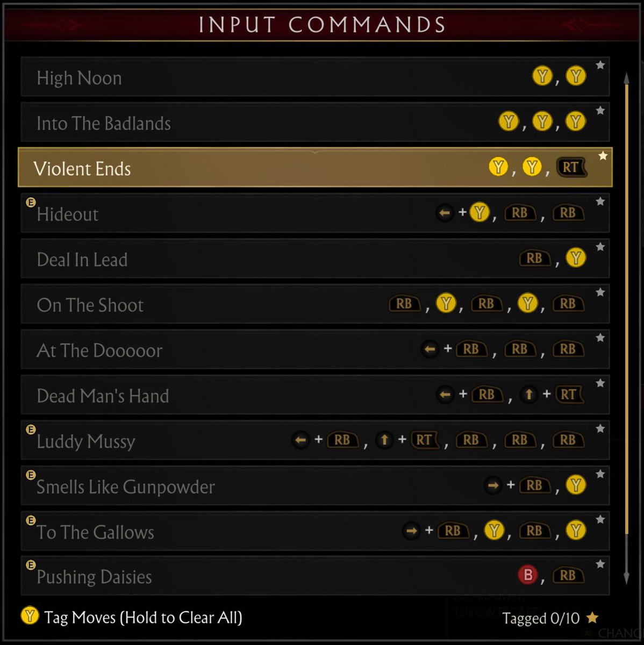Click the Tagged 0/10 counter
Viewport: 644px width, 645px height.
click(541, 618)
